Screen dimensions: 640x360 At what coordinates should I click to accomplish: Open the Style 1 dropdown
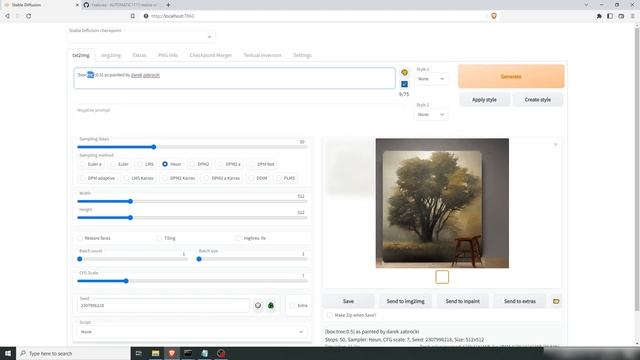click(x=431, y=79)
